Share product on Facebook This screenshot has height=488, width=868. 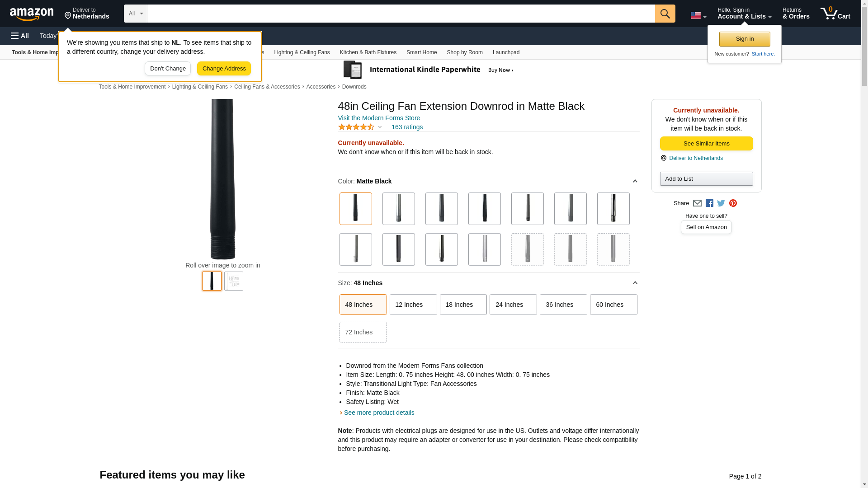click(709, 203)
